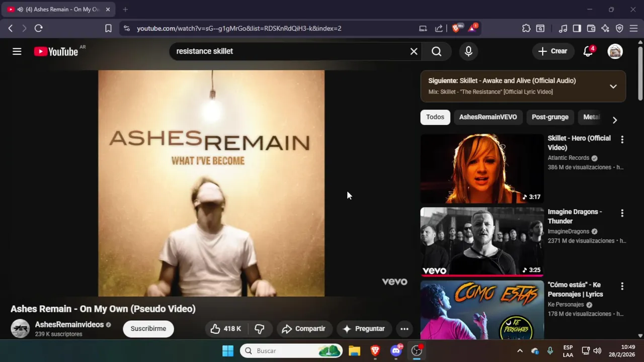Open the Crear menu
This screenshot has height=362, width=644.
click(553, 51)
